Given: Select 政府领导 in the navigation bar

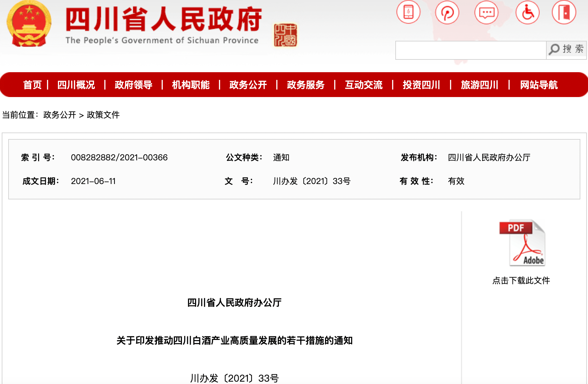Looking at the screenshot, I should (134, 85).
